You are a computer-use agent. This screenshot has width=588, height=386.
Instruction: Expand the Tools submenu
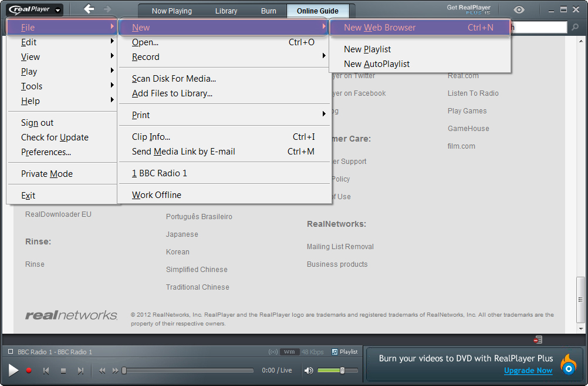click(62, 86)
